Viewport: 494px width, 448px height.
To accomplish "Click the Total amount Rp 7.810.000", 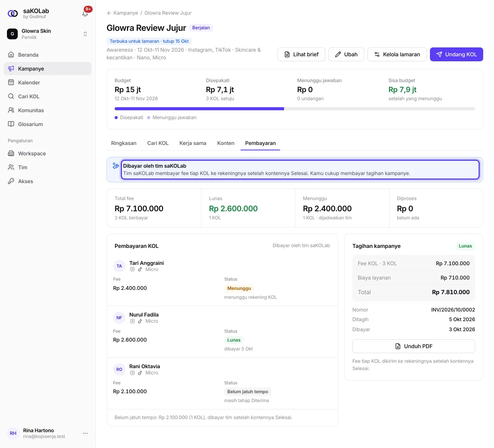I will tap(451, 292).
